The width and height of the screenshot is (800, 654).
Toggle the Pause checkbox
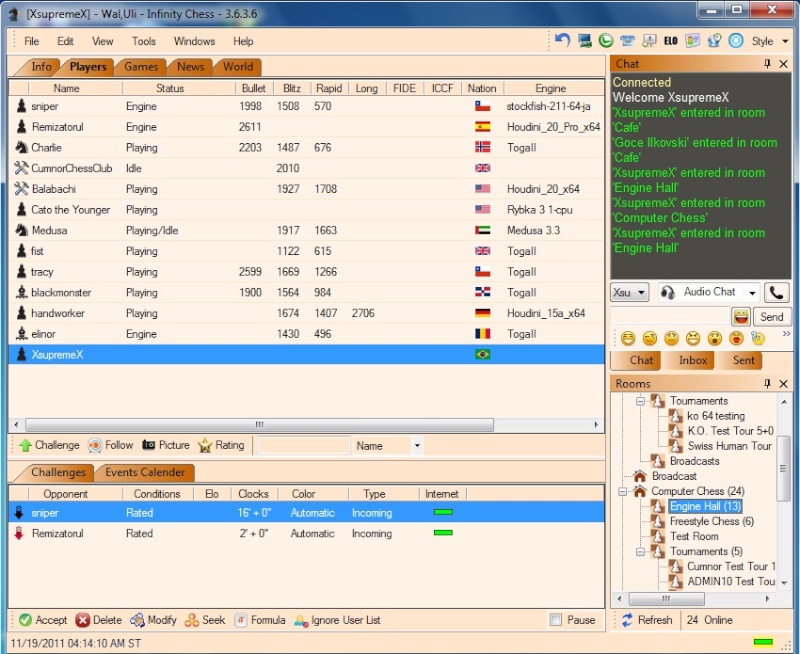[x=556, y=620]
